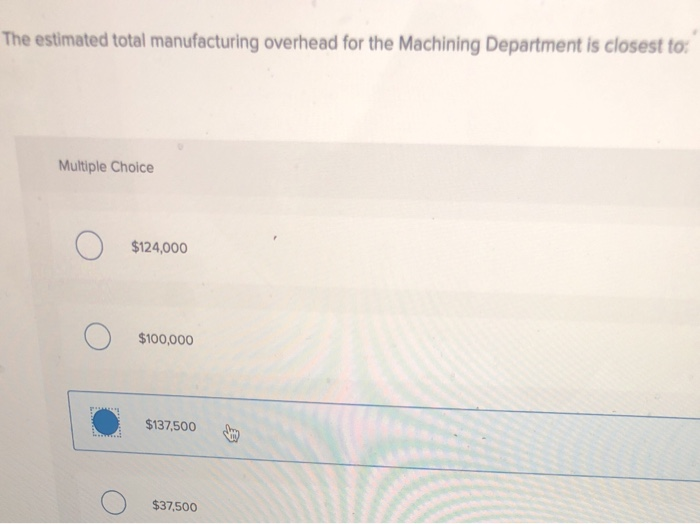Click the word total in the question
Screen dimensions: 700x524
pyautogui.click(x=129, y=41)
